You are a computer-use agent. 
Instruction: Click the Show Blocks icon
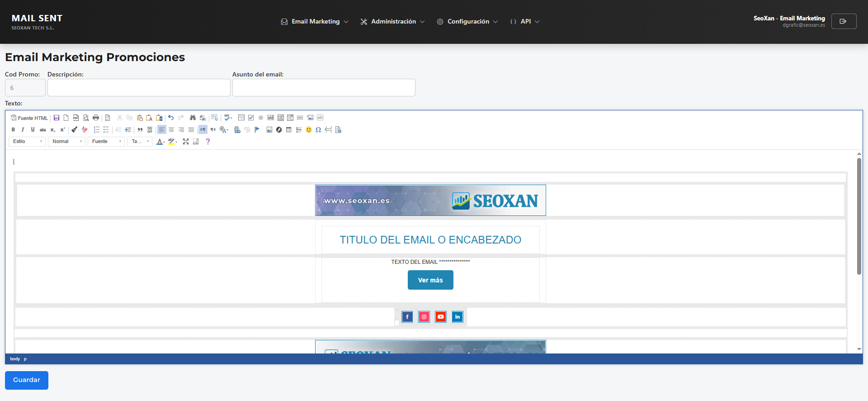point(196,141)
